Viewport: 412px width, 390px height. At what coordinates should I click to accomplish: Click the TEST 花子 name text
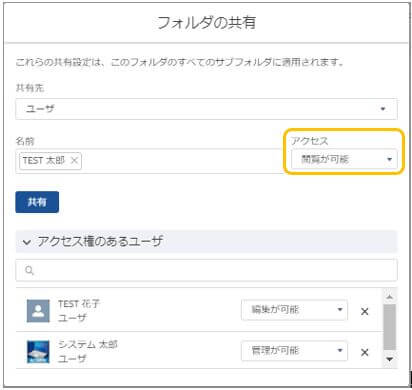click(79, 304)
